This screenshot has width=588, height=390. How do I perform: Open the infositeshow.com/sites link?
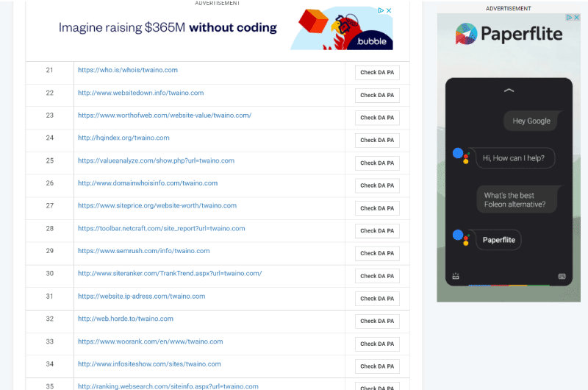click(x=150, y=364)
